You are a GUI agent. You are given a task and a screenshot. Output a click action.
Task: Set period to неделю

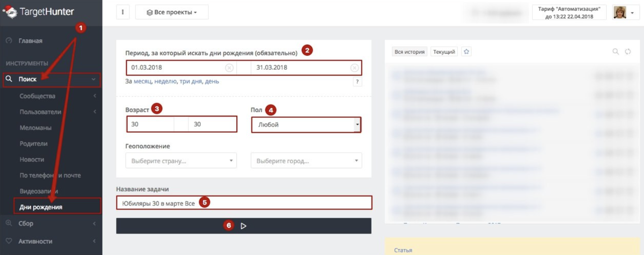pos(165,82)
